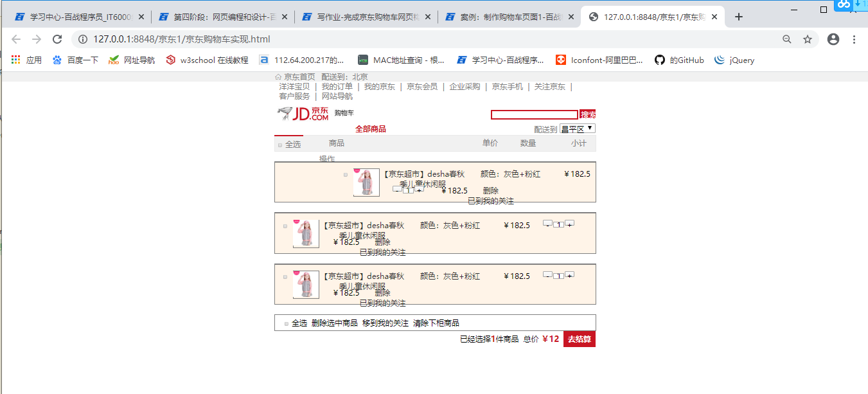Open 关注京东 nav link

click(550, 86)
